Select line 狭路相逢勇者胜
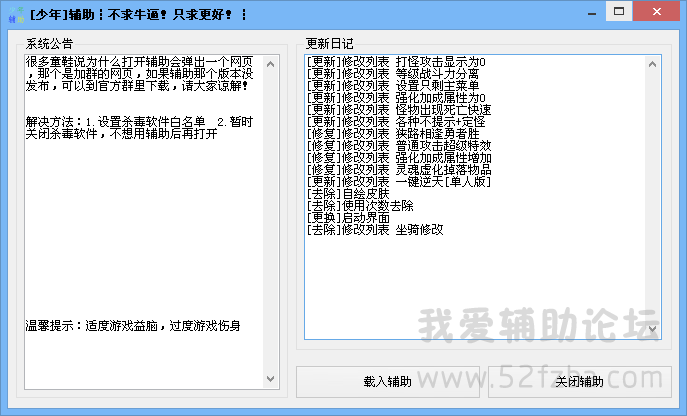The height and width of the screenshot is (416, 687). (393, 133)
